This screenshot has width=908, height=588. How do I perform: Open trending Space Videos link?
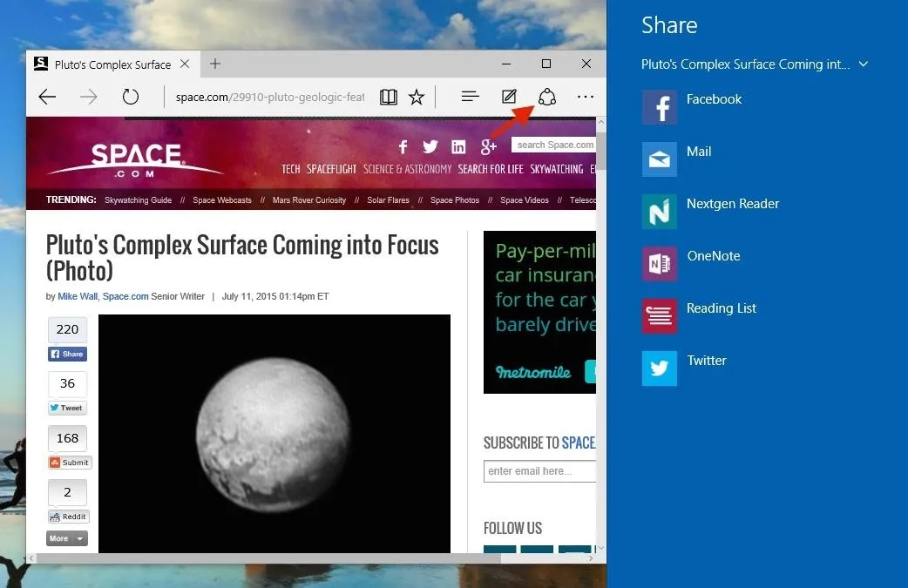pos(524,200)
